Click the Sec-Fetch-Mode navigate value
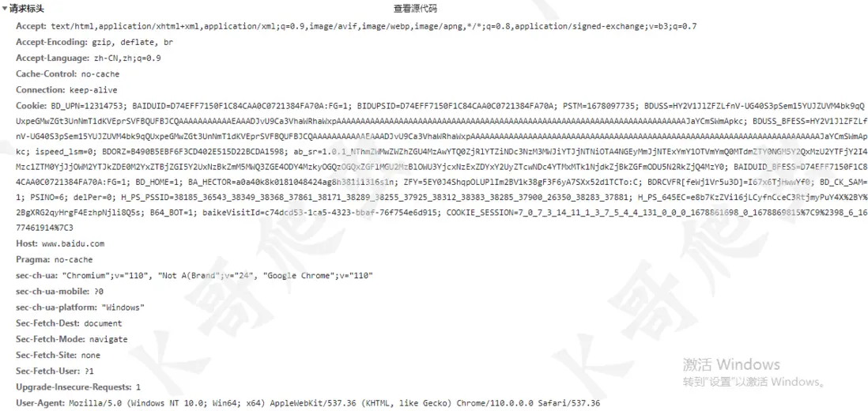The width and height of the screenshot is (868, 411). coord(108,339)
